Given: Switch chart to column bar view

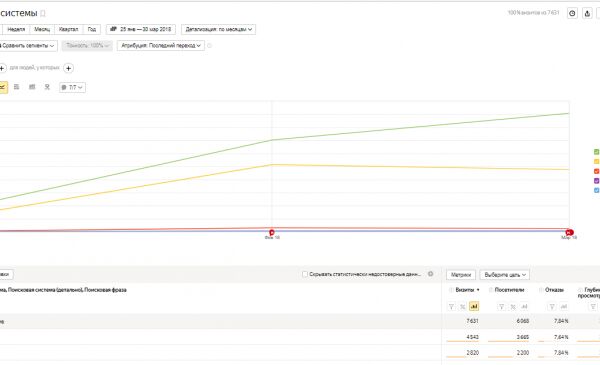Looking at the screenshot, I should click(x=32, y=87).
